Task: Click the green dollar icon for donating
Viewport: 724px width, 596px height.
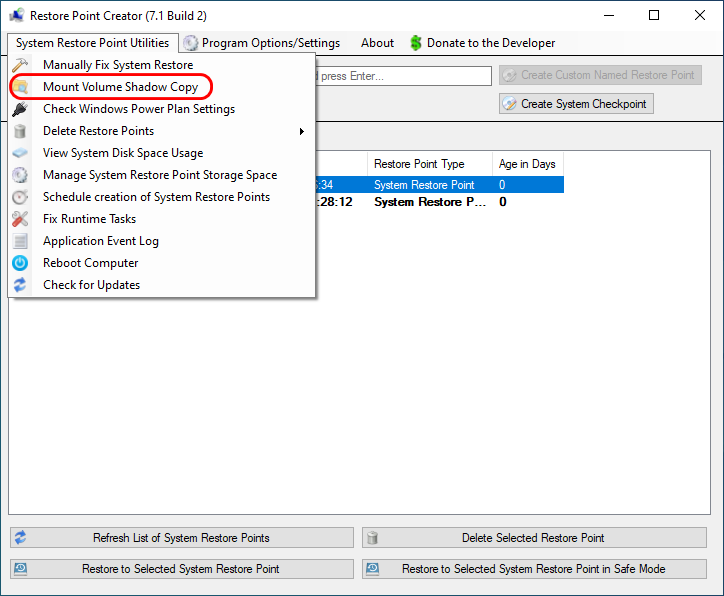Action: point(416,43)
